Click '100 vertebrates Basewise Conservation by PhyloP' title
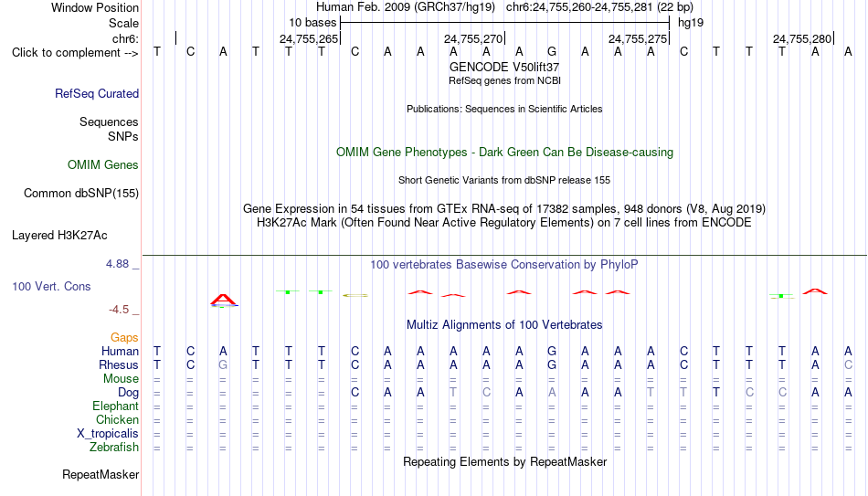Screen dimensions: 868x496 pyautogui.click(x=504, y=265)
